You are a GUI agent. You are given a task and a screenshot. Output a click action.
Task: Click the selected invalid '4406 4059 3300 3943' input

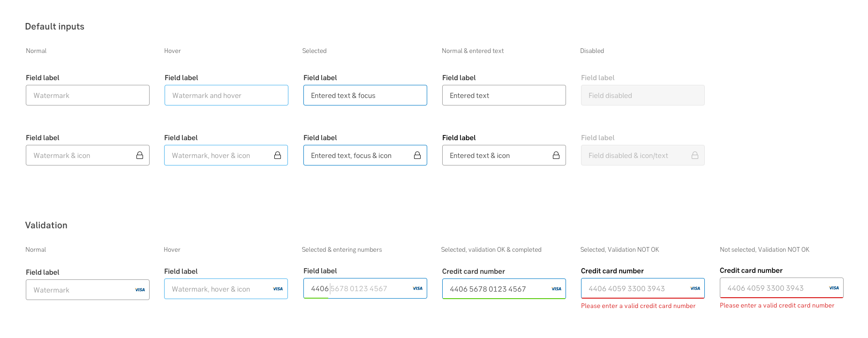[x=643, y=288]
